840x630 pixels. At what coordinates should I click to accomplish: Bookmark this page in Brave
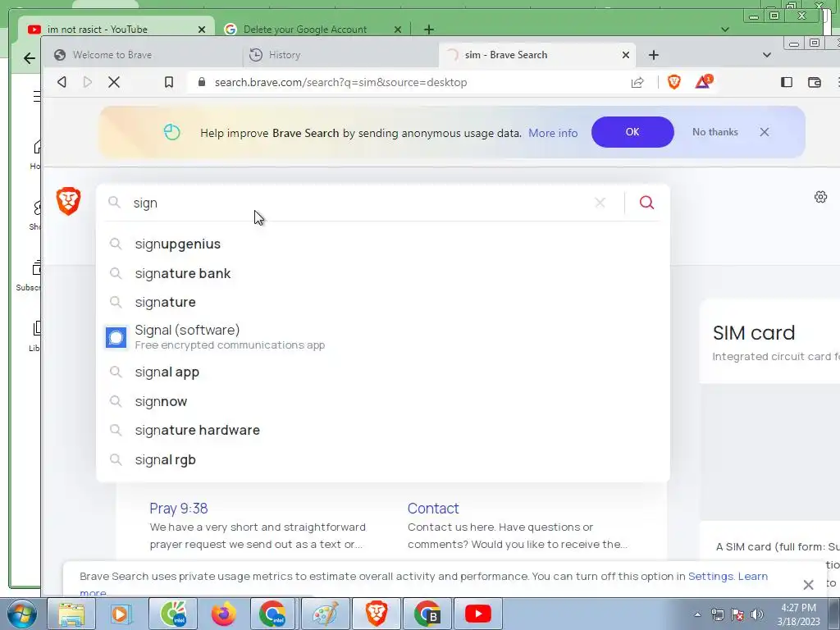(169, 82)
